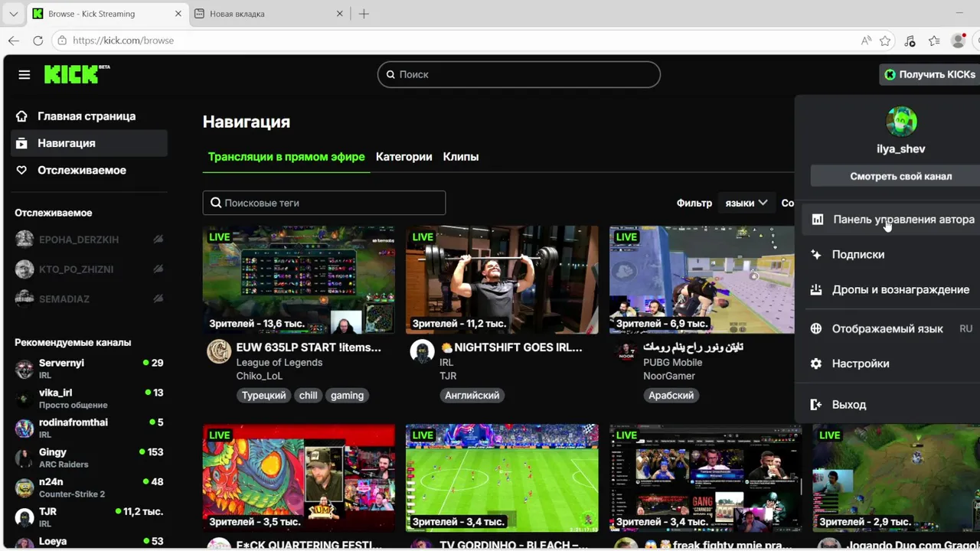Open rodinafromthai in recommended channels
The width and height of the screenshot is (980, 551).
pos(90,428)
